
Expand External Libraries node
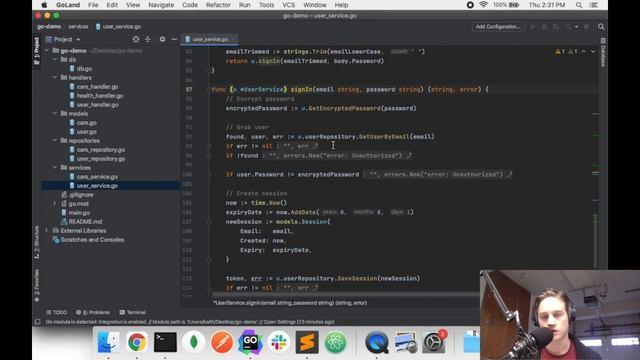point(47,231)
